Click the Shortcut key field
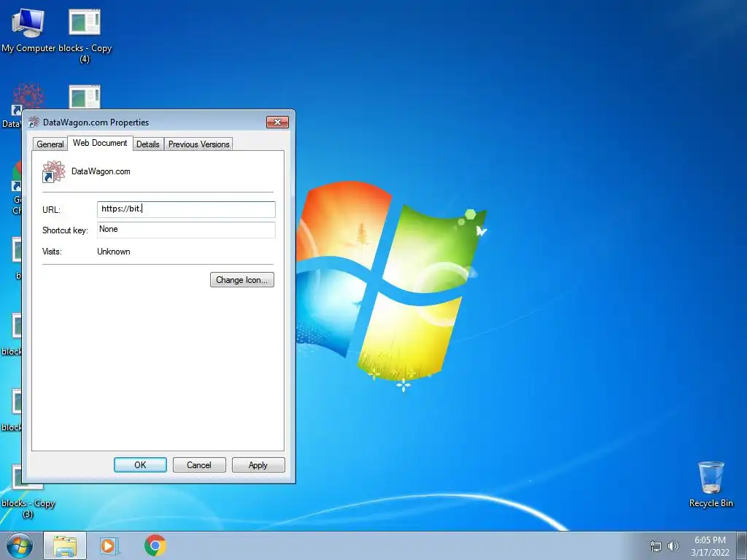Image resolution: width=747 pixels, height=560 pixels. point(186,230)
